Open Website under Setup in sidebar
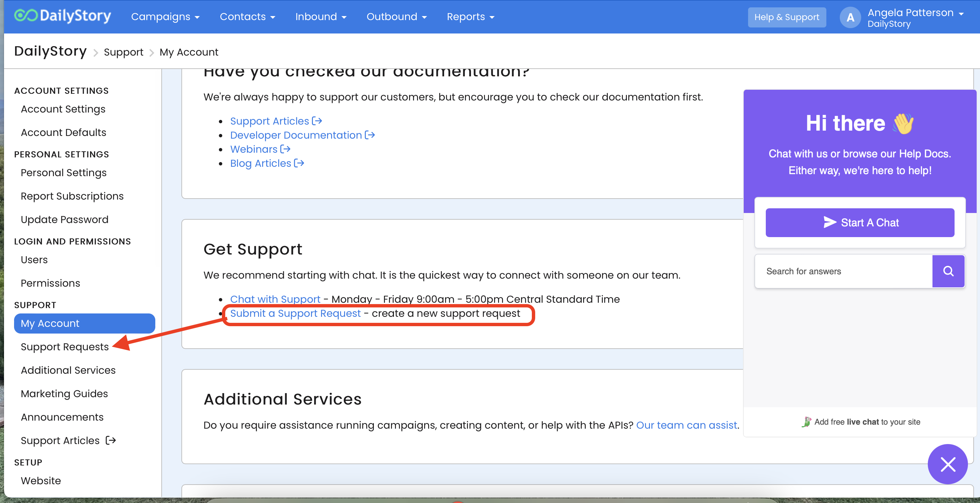Viewport: 980px width, 503px height. click(x=41, y=481)
